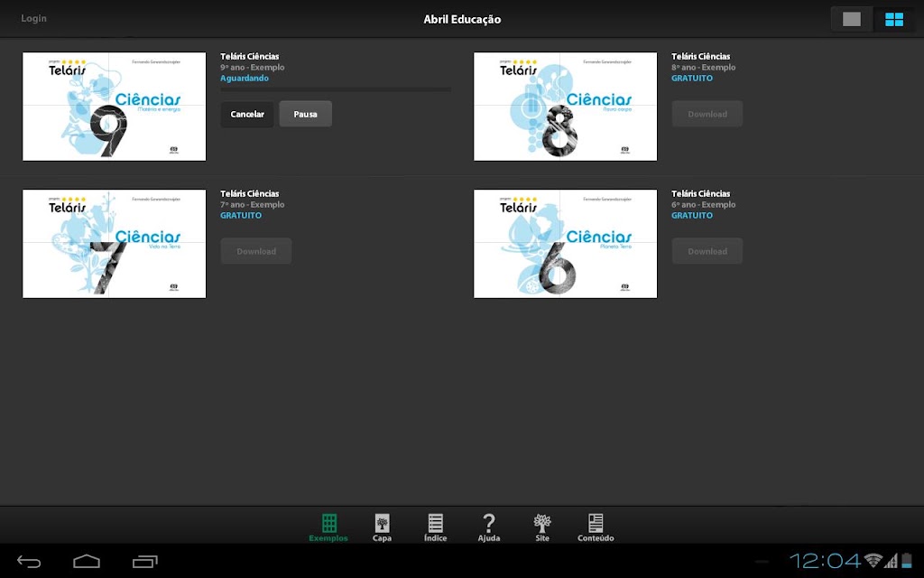Tap the mobile signal strength icon
This screenshot has width=924, height=578.
(891, 560)
